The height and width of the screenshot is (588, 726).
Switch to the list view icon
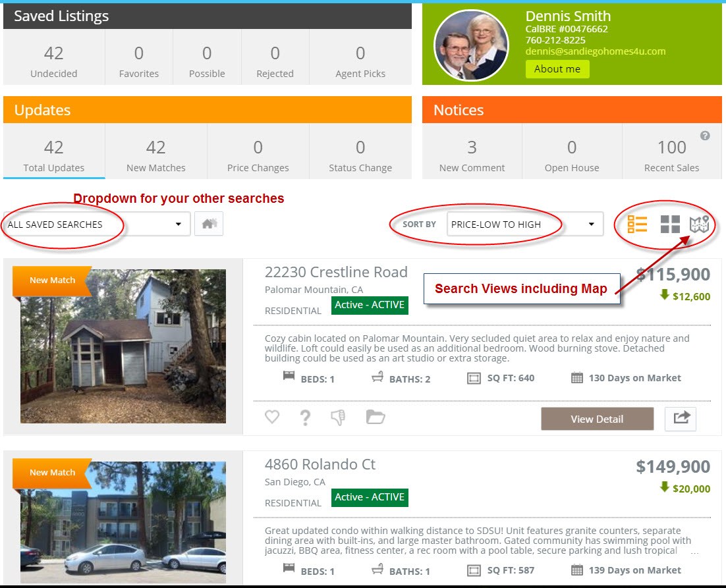click(637, 225)
